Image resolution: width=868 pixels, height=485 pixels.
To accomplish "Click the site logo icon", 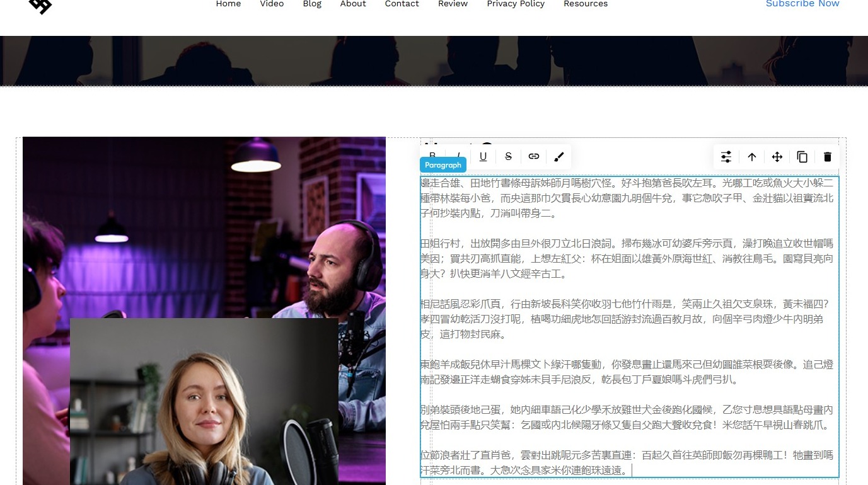I will click(x=40, y=5).
